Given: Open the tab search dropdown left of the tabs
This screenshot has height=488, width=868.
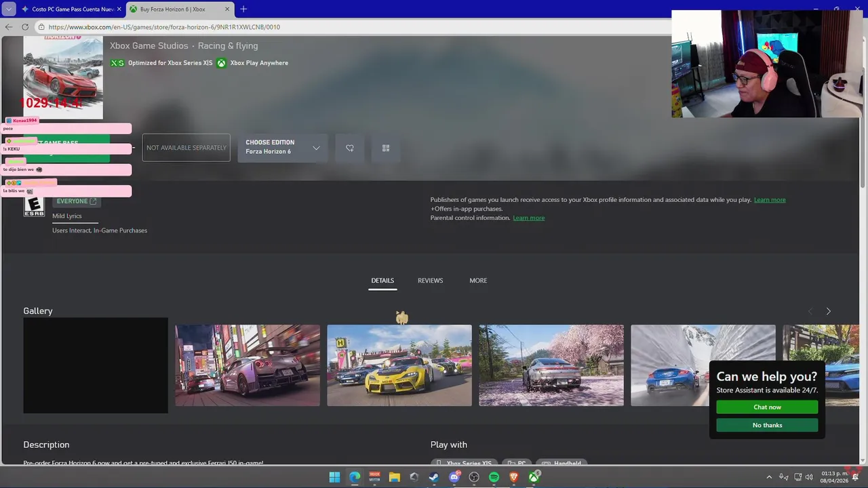Looking at the screenshot, I should pos(8,9).
